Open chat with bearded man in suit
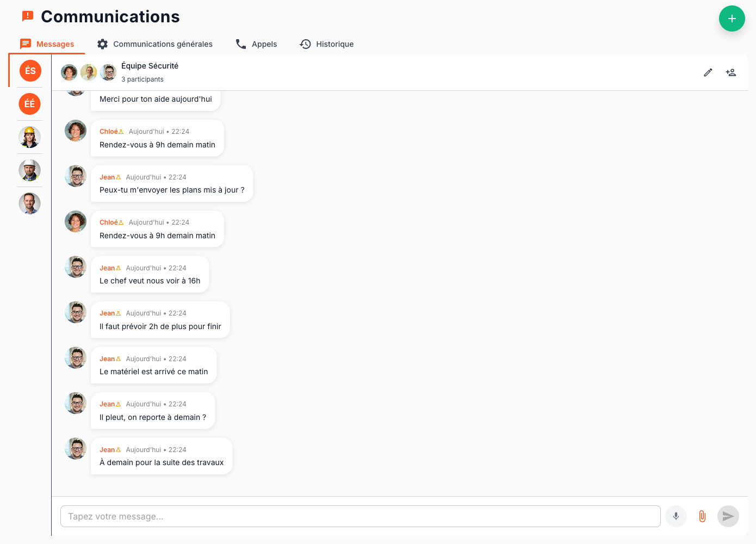756x544 pixels. (x=30, y=203)
